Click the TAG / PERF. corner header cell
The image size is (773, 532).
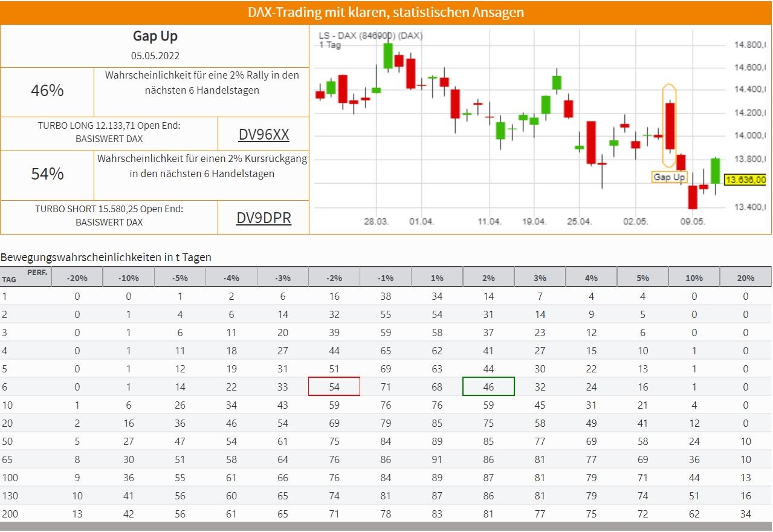(x=25, y=277)
